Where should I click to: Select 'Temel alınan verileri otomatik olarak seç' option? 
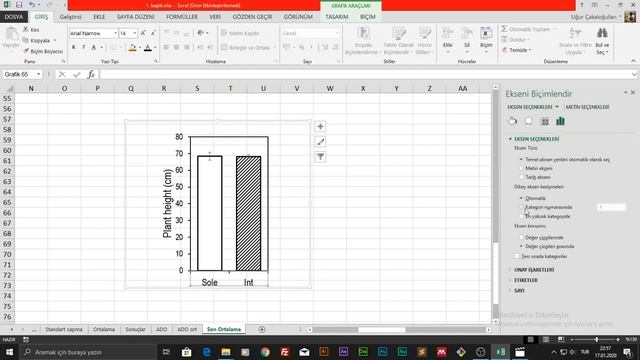521,159
